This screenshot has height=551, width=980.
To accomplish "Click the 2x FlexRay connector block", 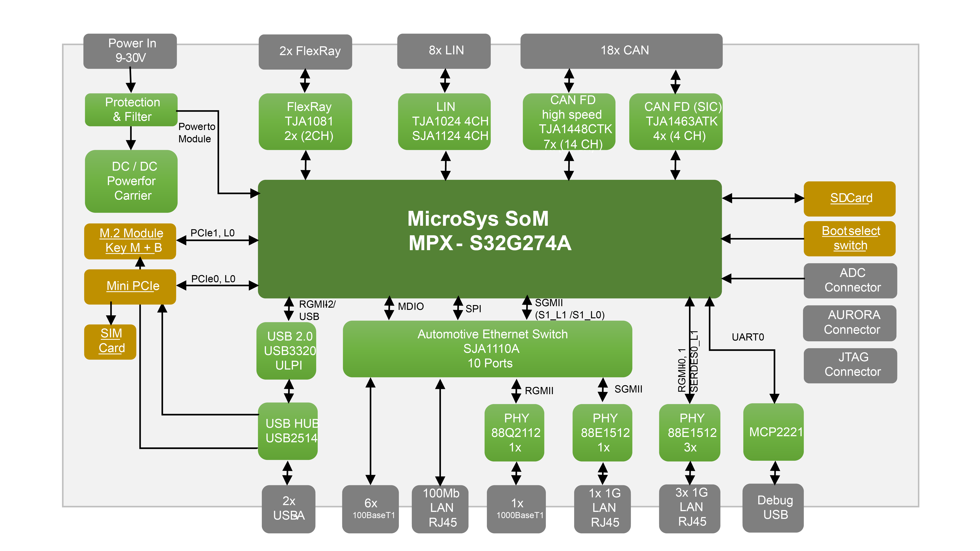I will (x=305, y=52).
